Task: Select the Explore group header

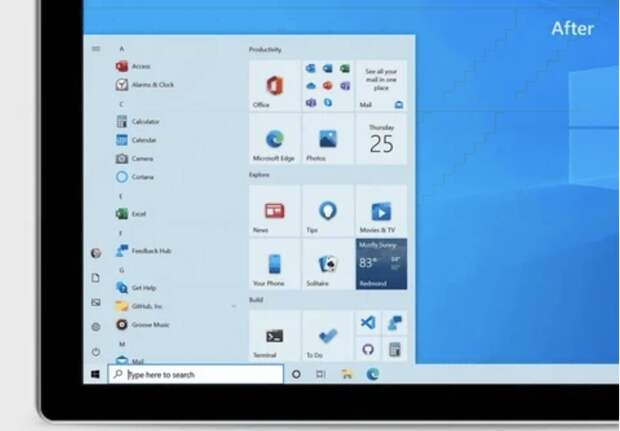Action: click(x=259, y=175)
